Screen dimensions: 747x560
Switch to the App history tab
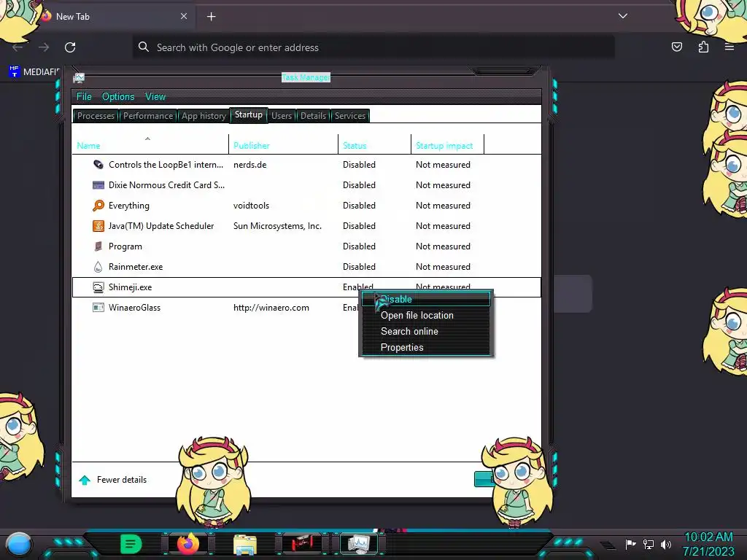[x=204, y=116]
